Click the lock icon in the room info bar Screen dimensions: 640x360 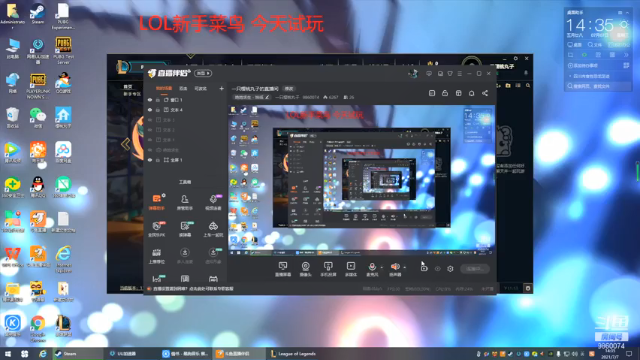coord(445,93)
